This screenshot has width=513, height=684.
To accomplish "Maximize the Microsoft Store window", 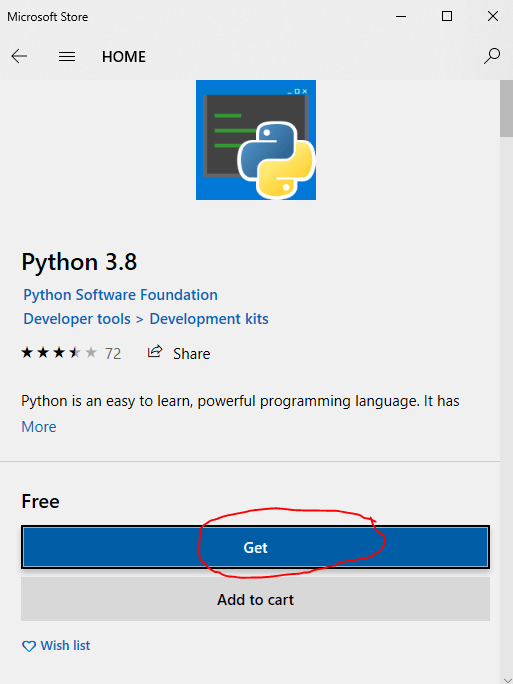I will pyautogui.click(x=447, y=16).
